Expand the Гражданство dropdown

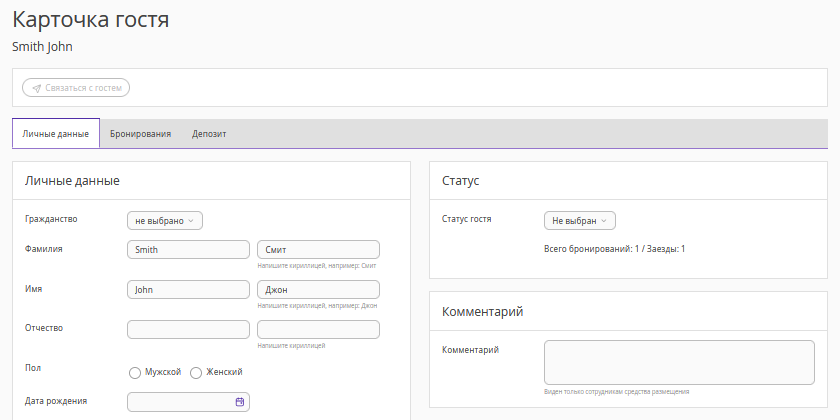pyautogui.click(x=165, y=220)
